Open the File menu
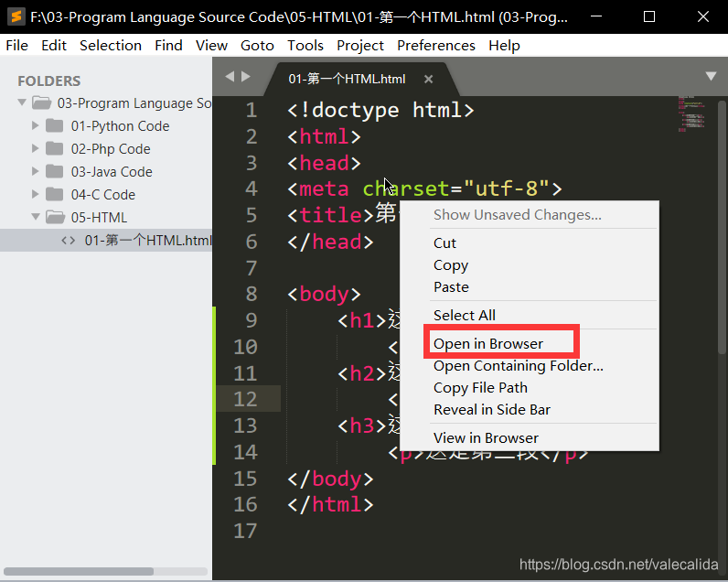The image size is (728, 582). (17, 46)
